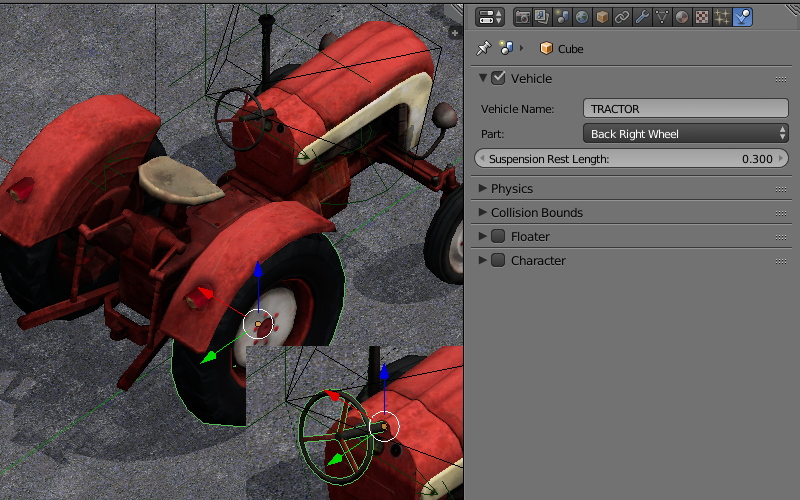Uncheck the Vehicle checkbox
The height and width of the screenshot is (500, 800).
click(498, 78)
